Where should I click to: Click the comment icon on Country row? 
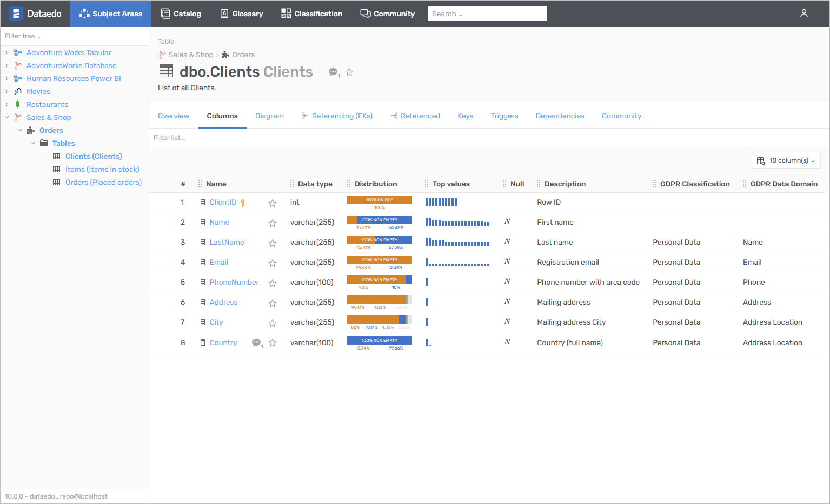click(x=257, y=342)
